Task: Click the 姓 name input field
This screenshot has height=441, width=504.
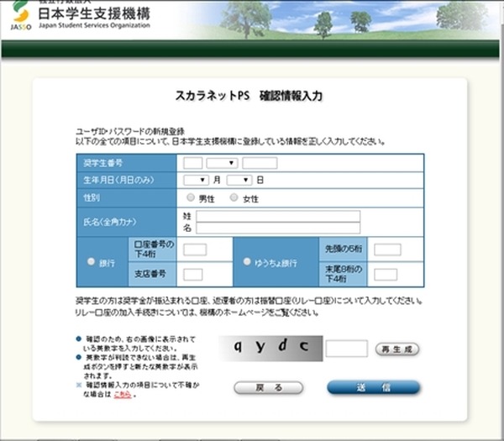Action: coord(278,217)
